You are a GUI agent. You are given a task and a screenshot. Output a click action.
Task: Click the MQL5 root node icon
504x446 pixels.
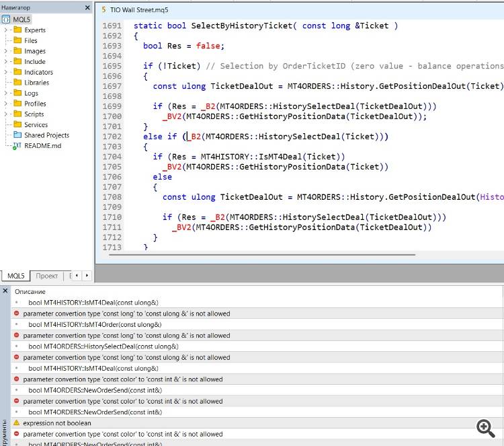click(x=6, y=20)
